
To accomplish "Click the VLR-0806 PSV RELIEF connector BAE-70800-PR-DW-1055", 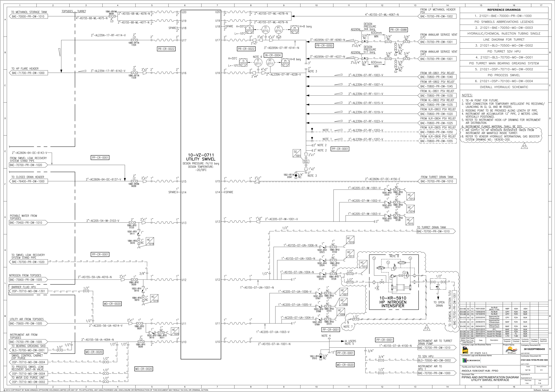I will [437, 141].
